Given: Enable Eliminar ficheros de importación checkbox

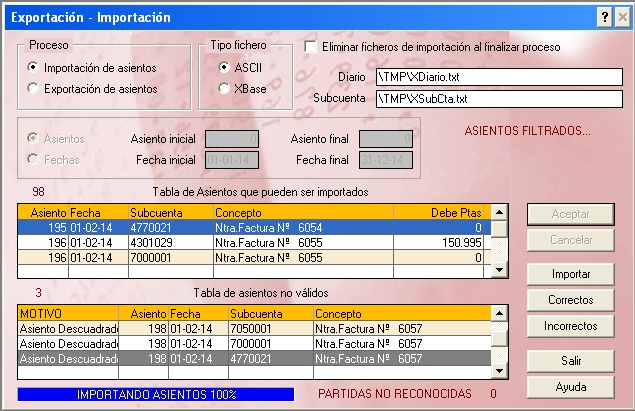Looking at the screenshot, I should tap(311, 47).
